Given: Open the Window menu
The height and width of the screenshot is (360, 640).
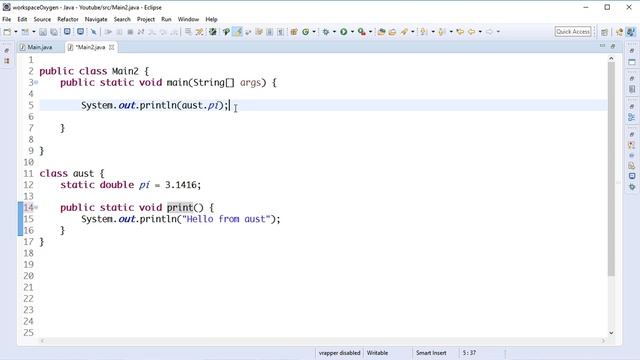Looking at the screenshot, I should coord(188,19).
